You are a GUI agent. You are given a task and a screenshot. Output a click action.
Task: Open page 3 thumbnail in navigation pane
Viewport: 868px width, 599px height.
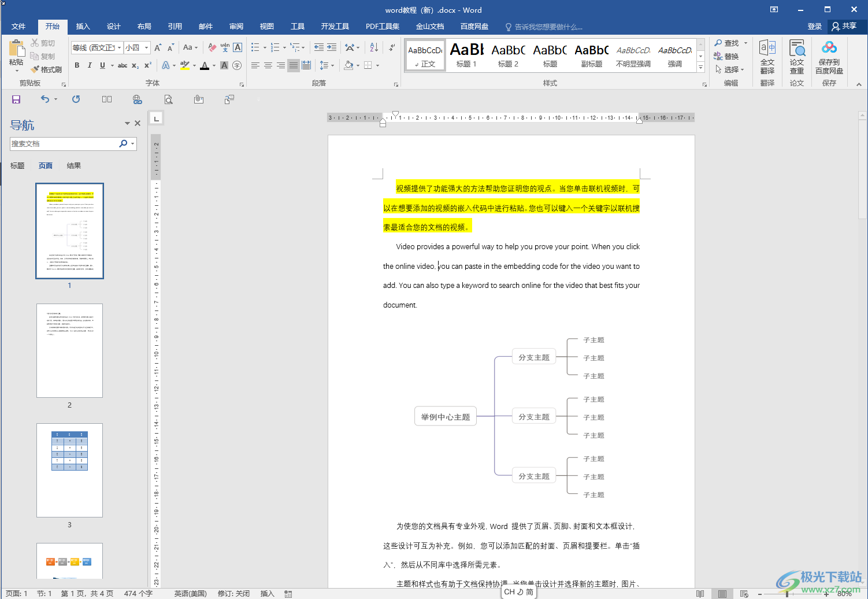click(69, 470)
